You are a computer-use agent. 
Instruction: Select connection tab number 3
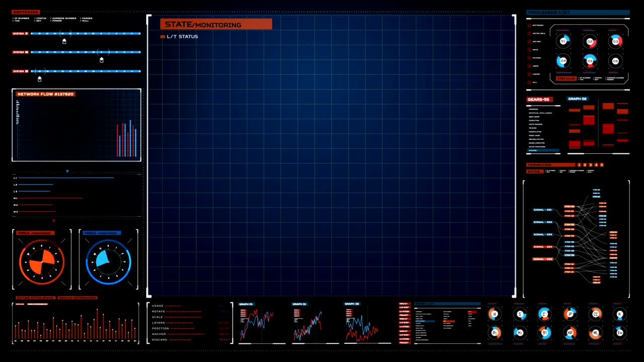pos(590,165)
